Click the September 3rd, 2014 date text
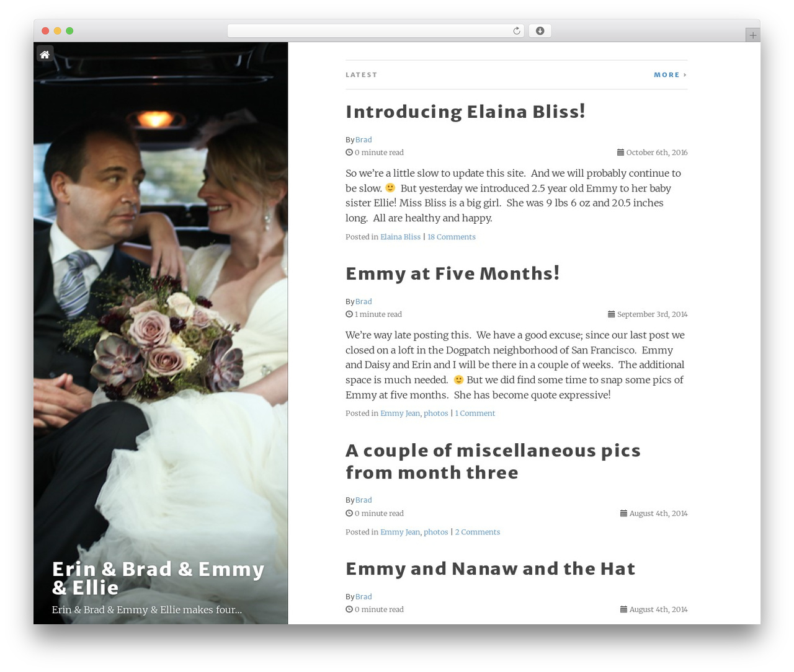This screenshot has width=794, height=672. pyautogui.click(x=652, y=314)
